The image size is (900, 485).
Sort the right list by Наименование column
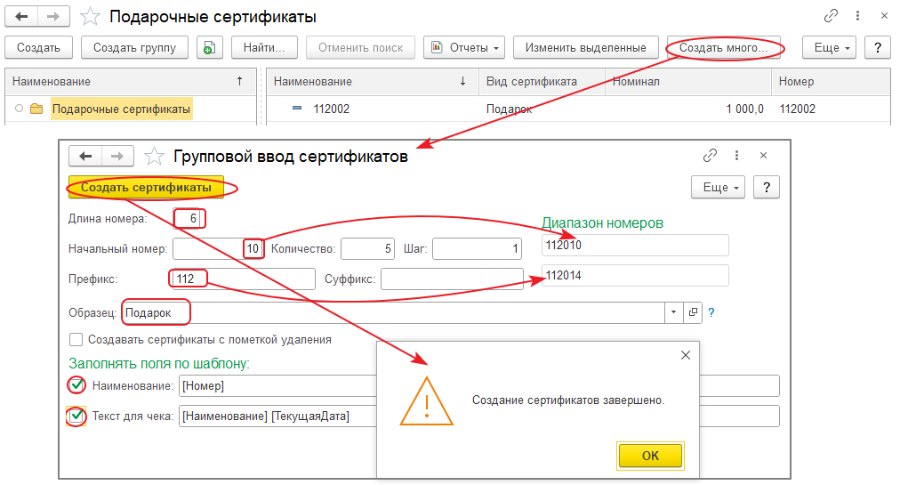(x=373, y=82)
